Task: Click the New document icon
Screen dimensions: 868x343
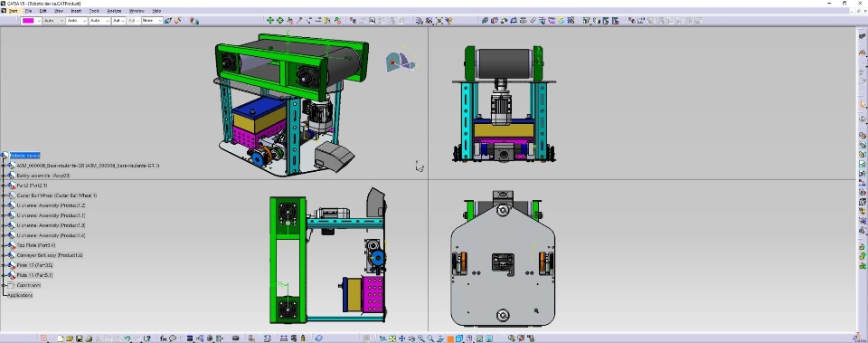Action: (61, 338)
